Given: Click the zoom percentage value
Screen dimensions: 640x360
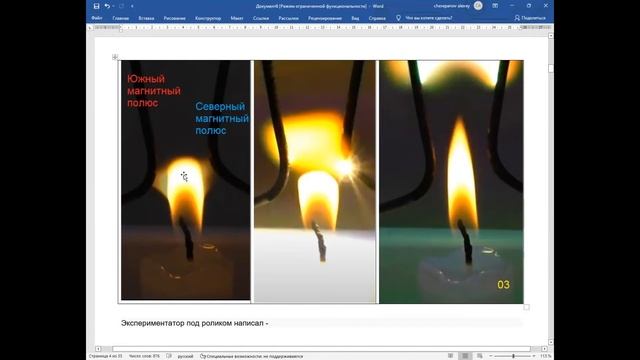Looking at the screenshot, I should [x=546, y=356].
